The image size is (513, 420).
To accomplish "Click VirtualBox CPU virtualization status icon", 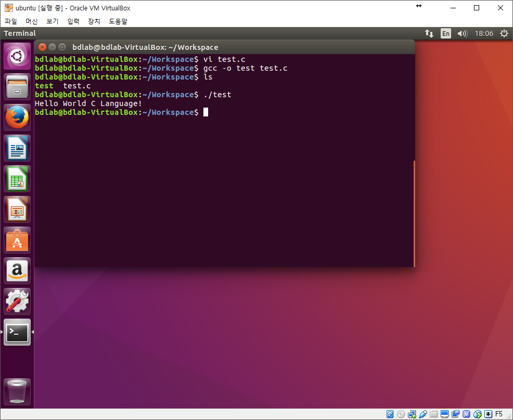I will tap(467, 414).
